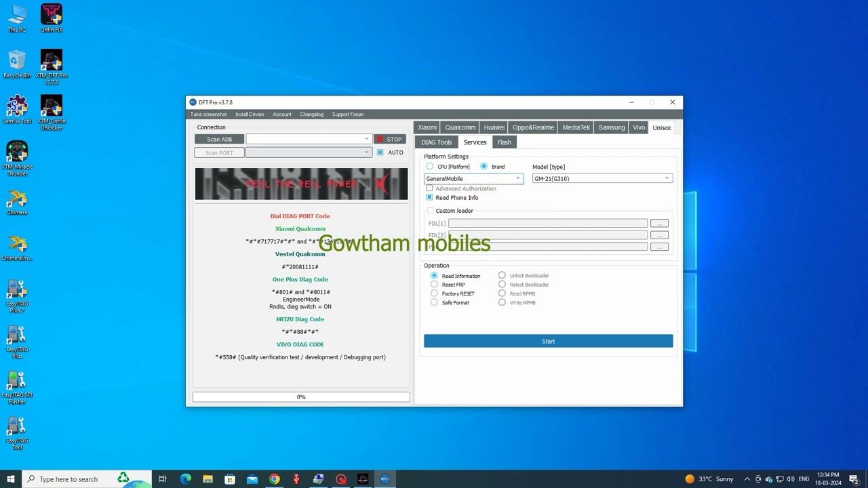The width and height of the screenshot is (868, 488).
Task: Open the Chimera desktop shortcut
Action: pos(17,203)
